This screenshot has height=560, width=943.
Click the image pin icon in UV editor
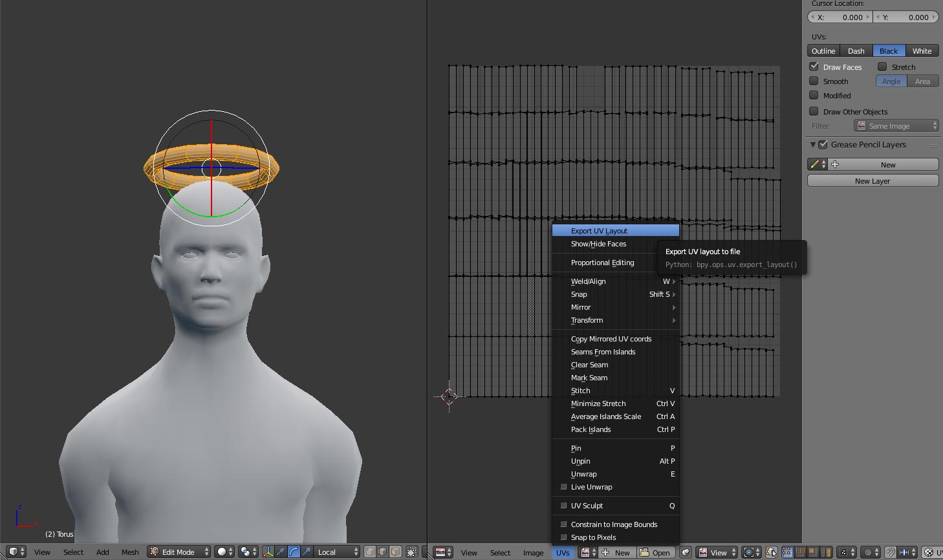(686, 552)
